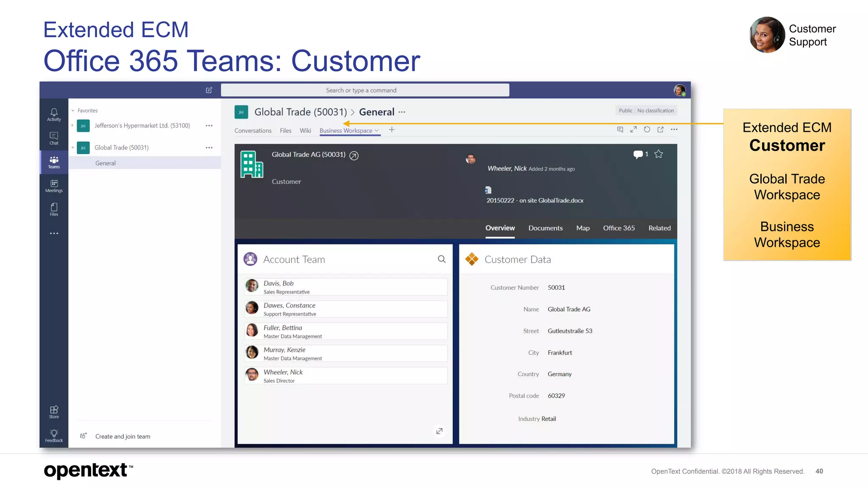Expand tab to full screen
This screenshot has height=488, width=868.
tap(633, 130)
